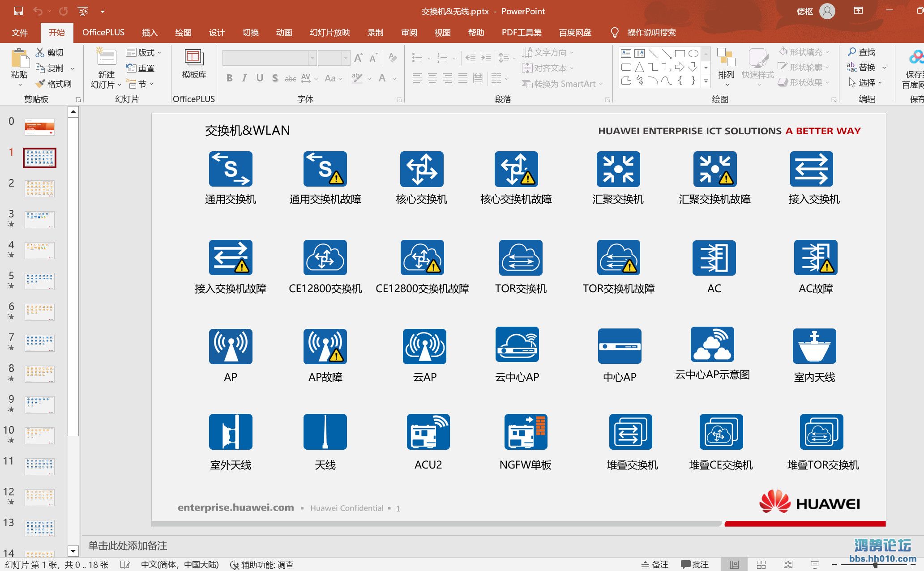Select the 通用交换机 switch icon on slide

point(231,169)
